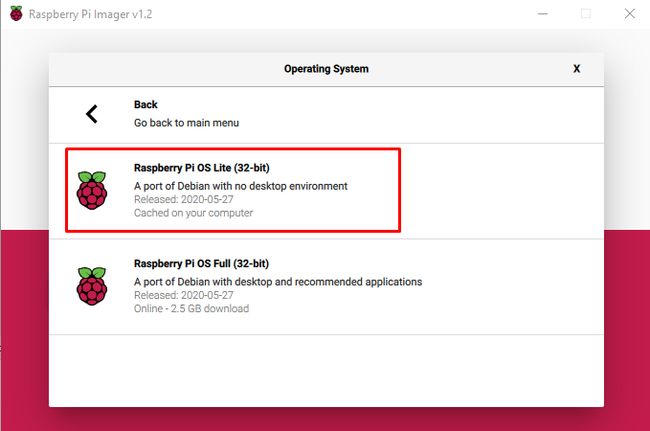Click the OS Lite 'Released: 2020-05-27' line
This screenshot has height=431, width=650.
[184, 199]
